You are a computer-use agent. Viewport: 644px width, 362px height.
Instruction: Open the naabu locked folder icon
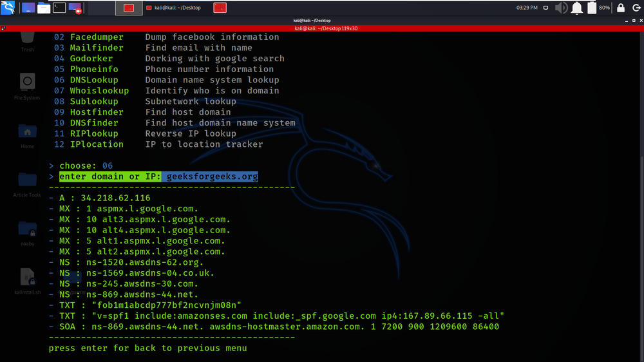pos(28,233)
